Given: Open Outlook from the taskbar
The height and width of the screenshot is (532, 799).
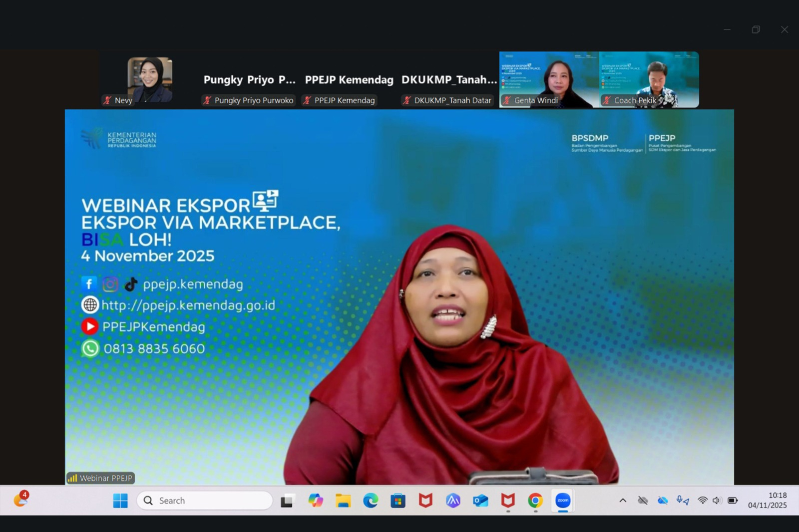Looking at the screenshot, I should [x=480, y=501].
